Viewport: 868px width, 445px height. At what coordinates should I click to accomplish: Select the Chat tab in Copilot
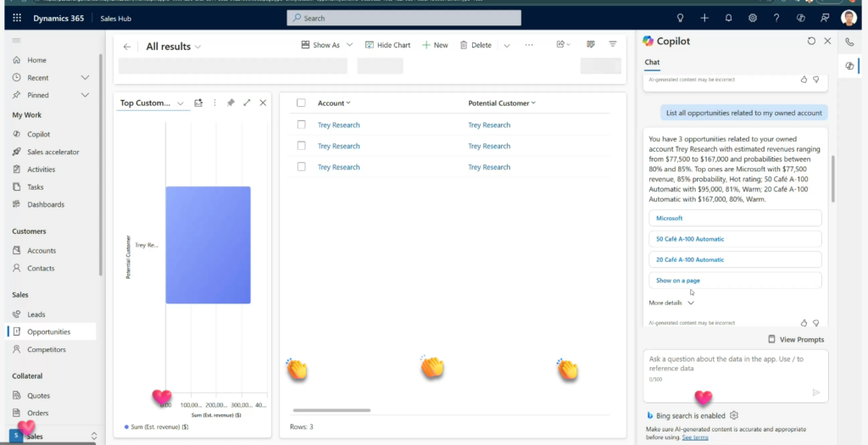coord(652,63)
